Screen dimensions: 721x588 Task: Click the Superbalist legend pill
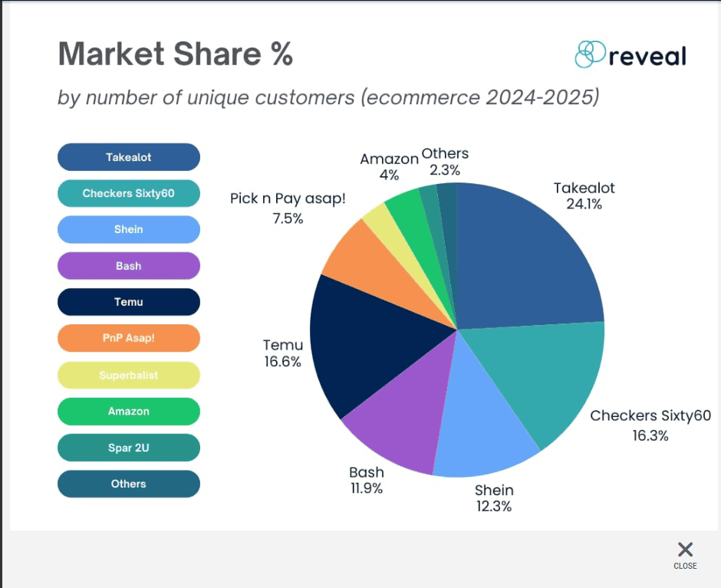click(x=129, y=375)
